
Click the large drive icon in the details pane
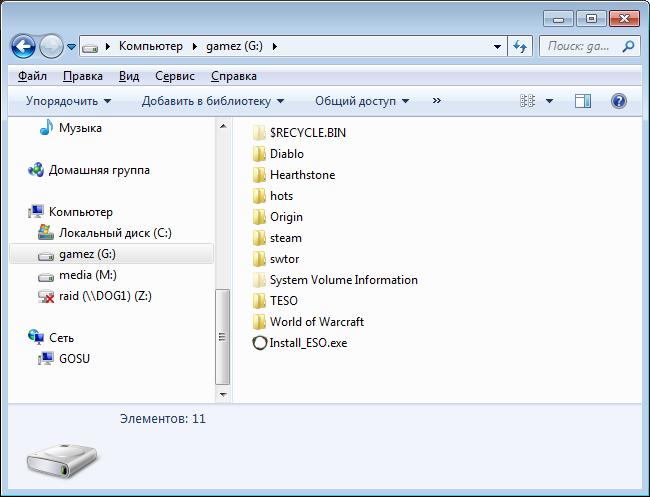click(63, 461)
